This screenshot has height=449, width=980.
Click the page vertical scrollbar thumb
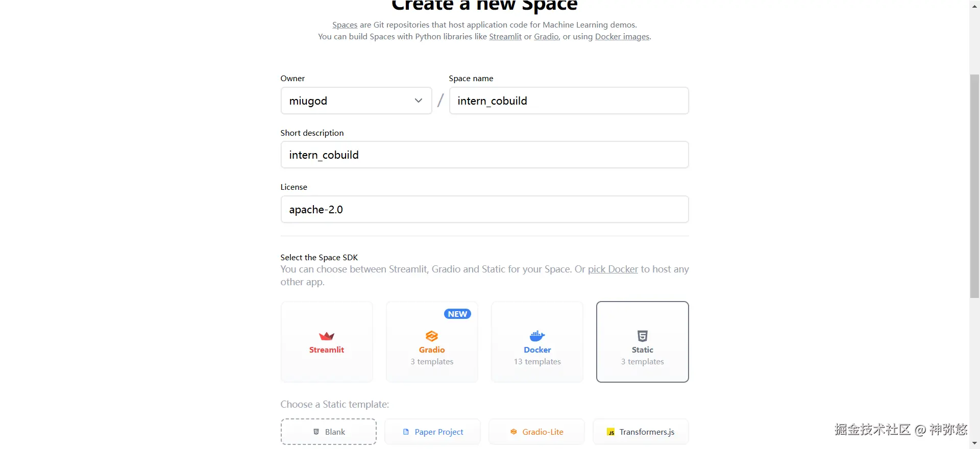974,186
